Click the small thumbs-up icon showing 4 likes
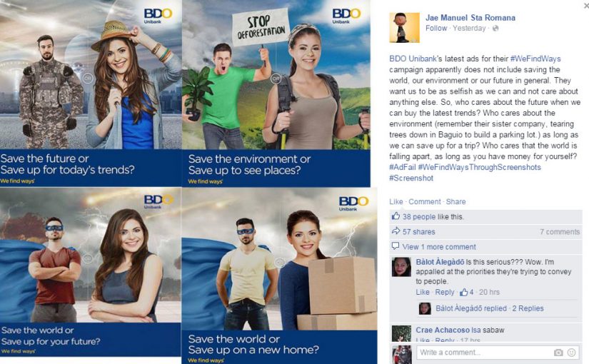The height and width of the screenshot is (364, 589). [x=464, y=292]
